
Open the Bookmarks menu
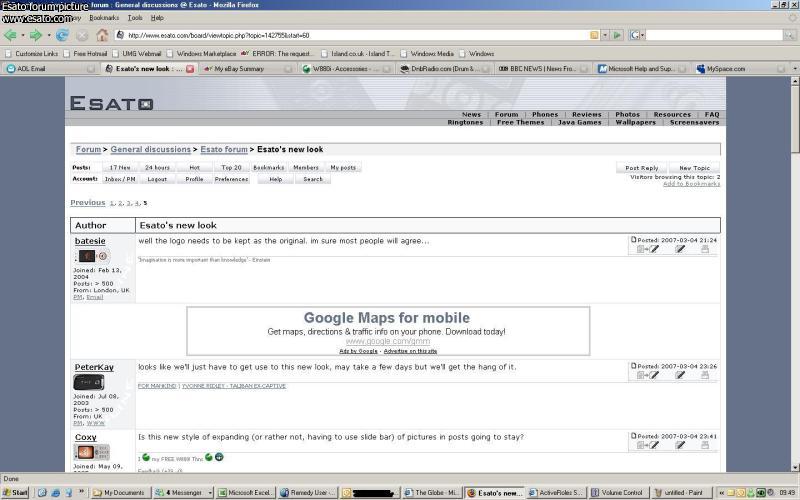click(104, 18)
